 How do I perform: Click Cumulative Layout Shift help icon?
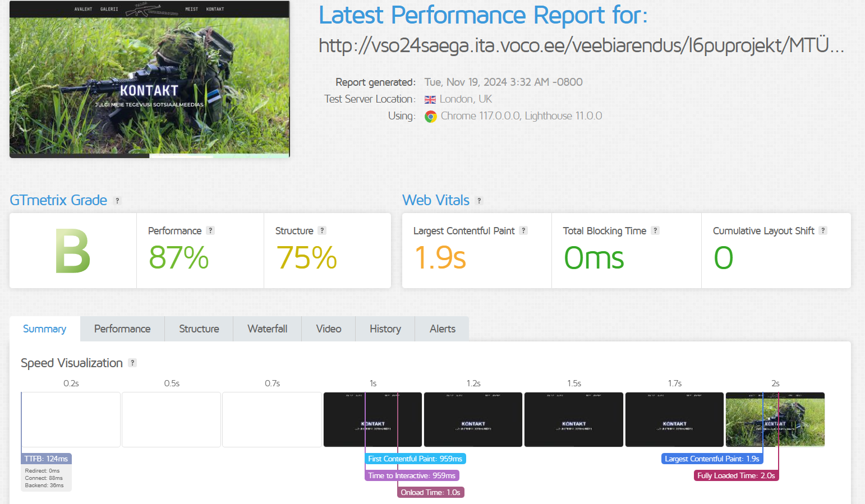pyautogui.click(x=823, y=230)
